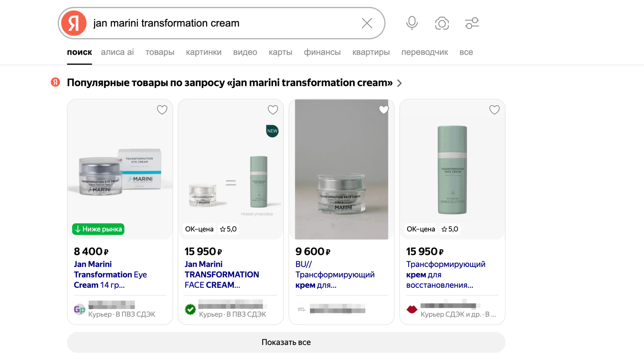644x364 pixels.
Task: Click the NEW badge on second product
Action: (x=272, y=131)
